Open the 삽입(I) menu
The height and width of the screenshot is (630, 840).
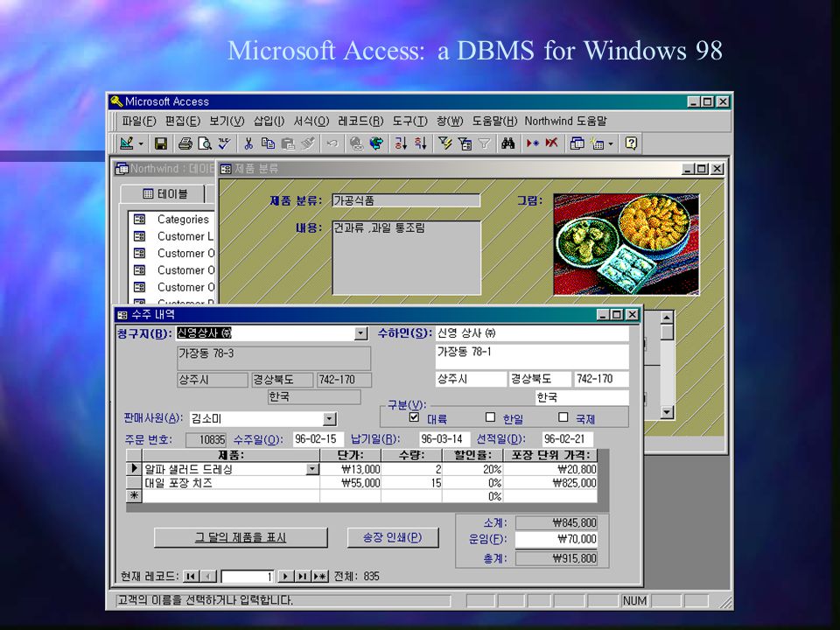269,121
